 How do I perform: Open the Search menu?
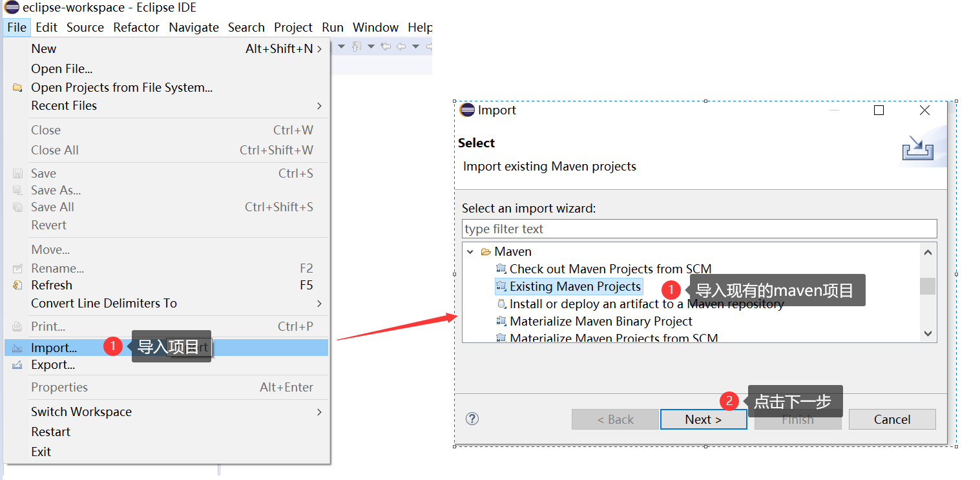click(x=246, y=27)
